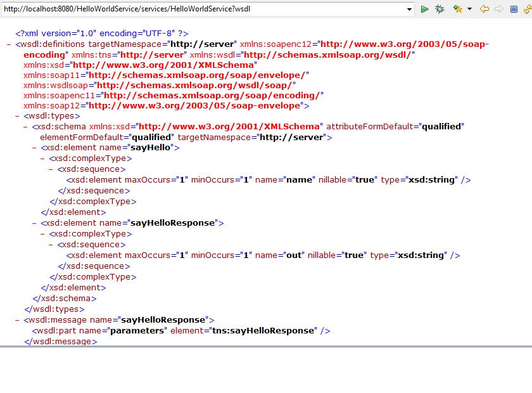The width and height of the screenshot is (532, 393).
Task: Stop page loading with the blue square
Action: 513,9
